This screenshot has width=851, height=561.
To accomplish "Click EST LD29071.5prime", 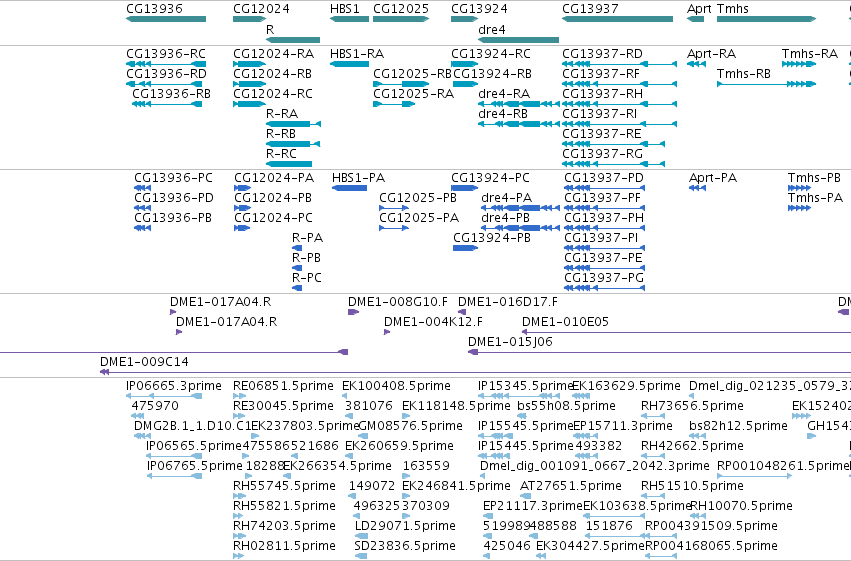I will pyautogui.click(x=361, y=536).
